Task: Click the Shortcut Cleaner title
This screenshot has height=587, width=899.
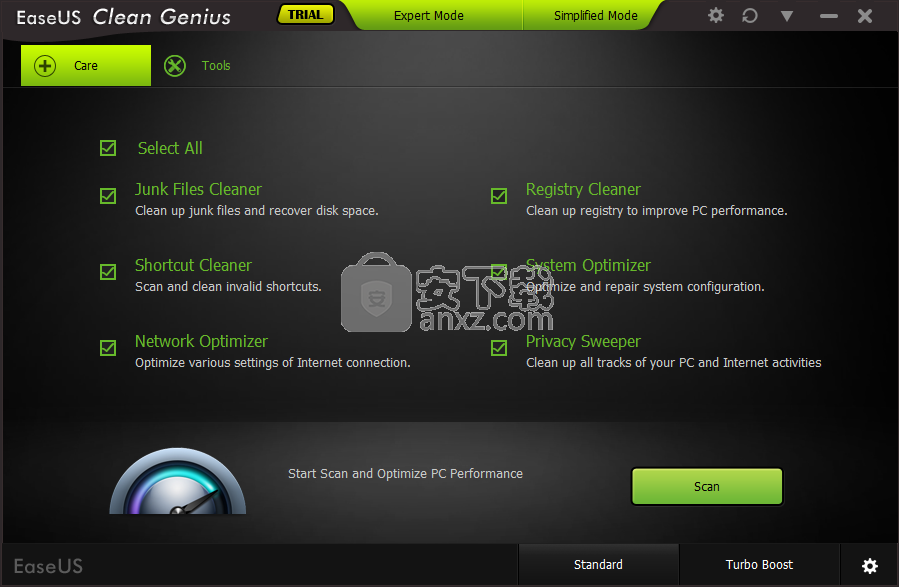Action: [193, 265]
